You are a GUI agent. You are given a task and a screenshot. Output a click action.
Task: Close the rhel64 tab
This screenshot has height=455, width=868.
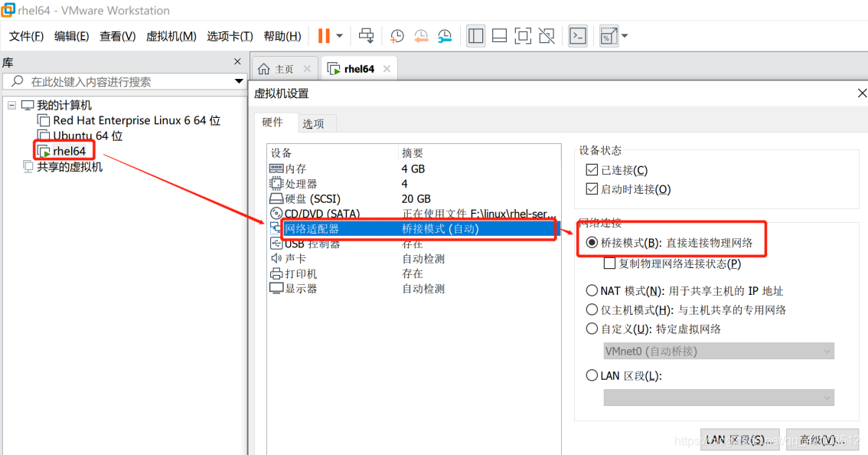coord(387,69)
